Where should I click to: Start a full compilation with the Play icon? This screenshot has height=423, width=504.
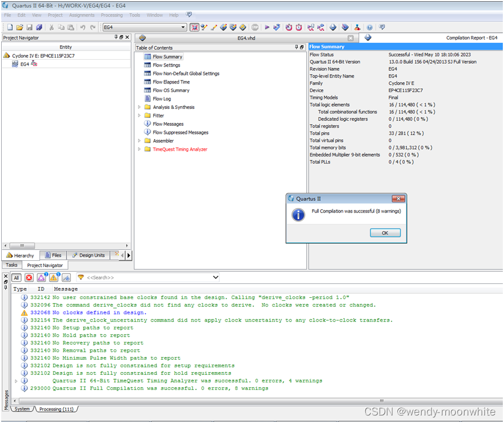(267, 27)
